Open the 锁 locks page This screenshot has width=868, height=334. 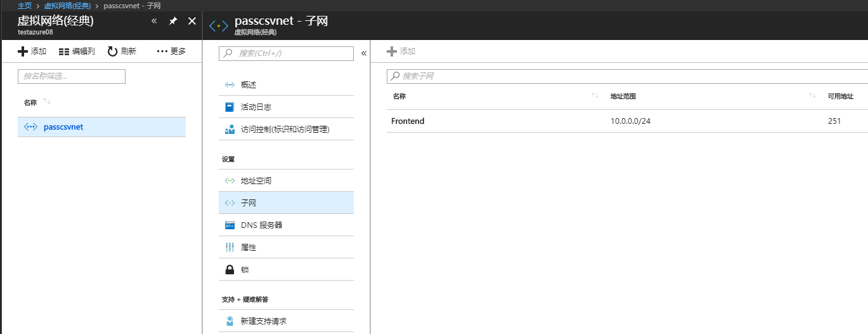tap(245, 270)
